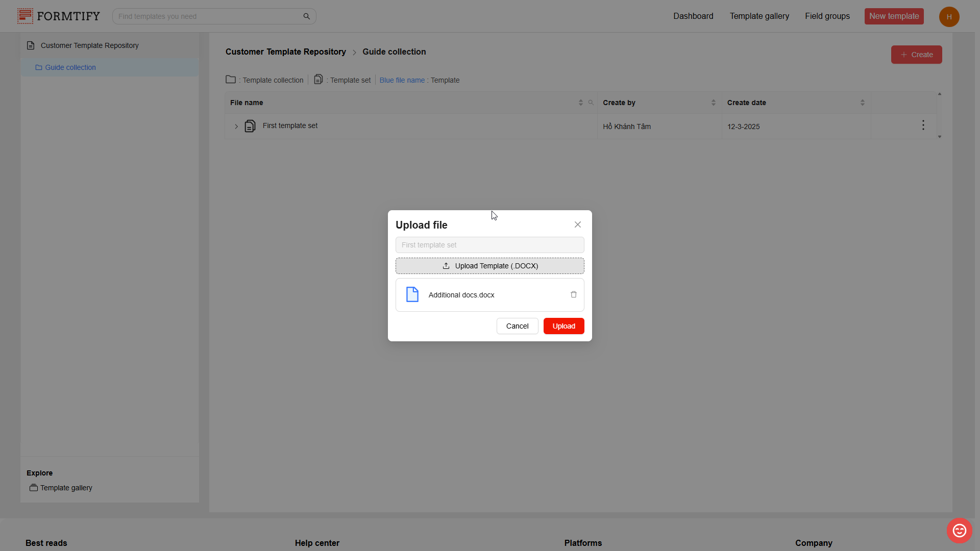Click the Additional docs.docx file icon
The width and height of the screenshot is (980, 551).
(412, 295)
